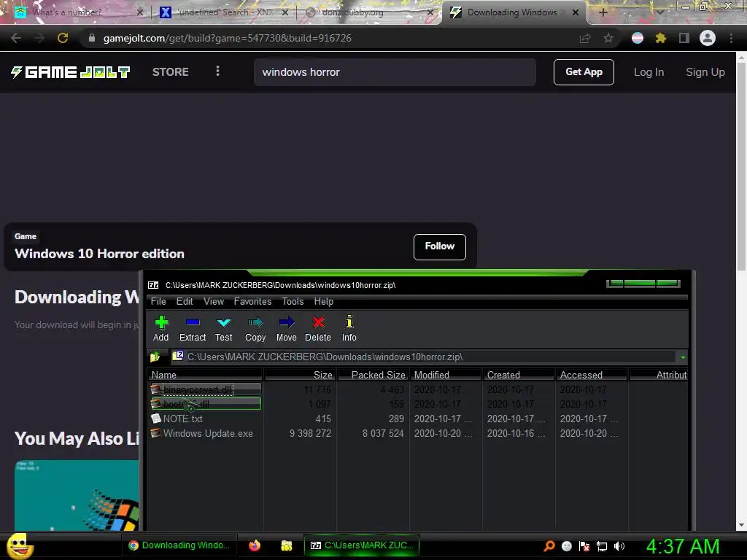Sort by Name column header
This screenshot has width=747, height=560.
[x=205, y=375]
